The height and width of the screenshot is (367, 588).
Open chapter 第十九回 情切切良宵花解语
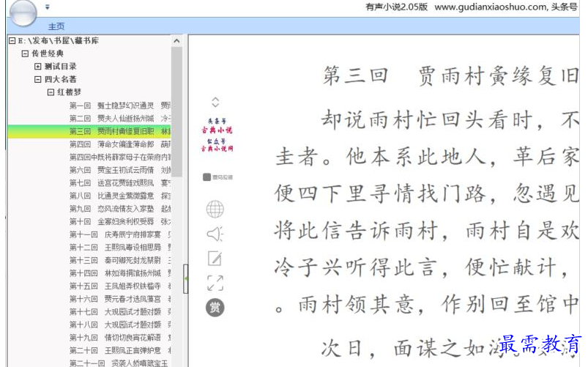[120, 338]
